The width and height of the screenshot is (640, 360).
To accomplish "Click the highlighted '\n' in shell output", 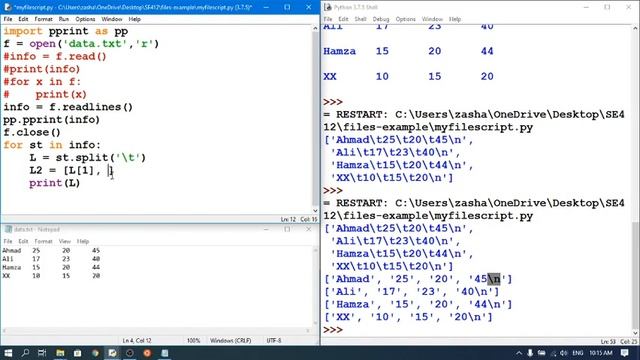I will 493,279.
